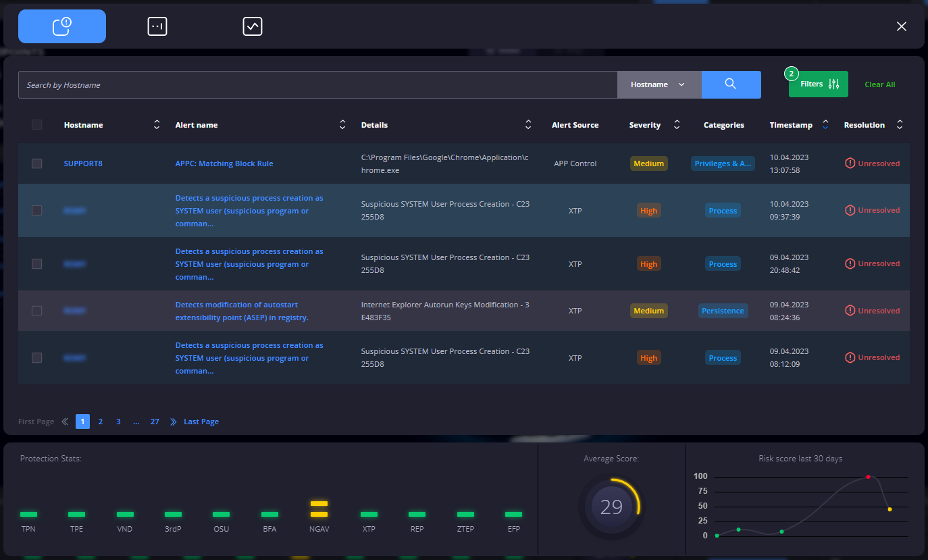The height and width of the screenshot is (560, 928).
Task: Click the REP protection status indicator
Action: tap(417, 515)
